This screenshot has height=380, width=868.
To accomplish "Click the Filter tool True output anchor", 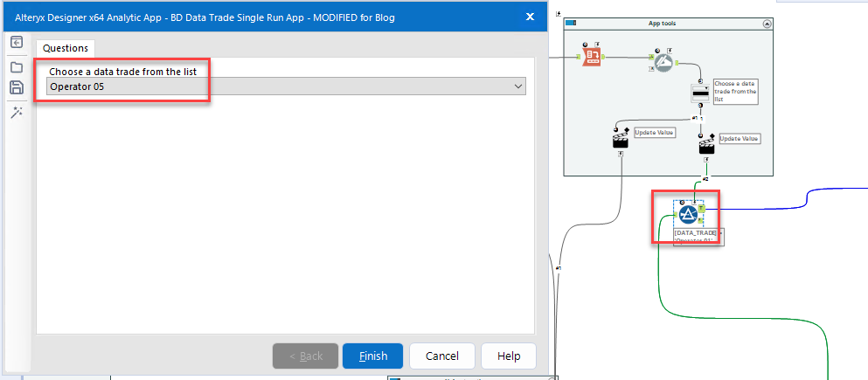I will [702, 209].
